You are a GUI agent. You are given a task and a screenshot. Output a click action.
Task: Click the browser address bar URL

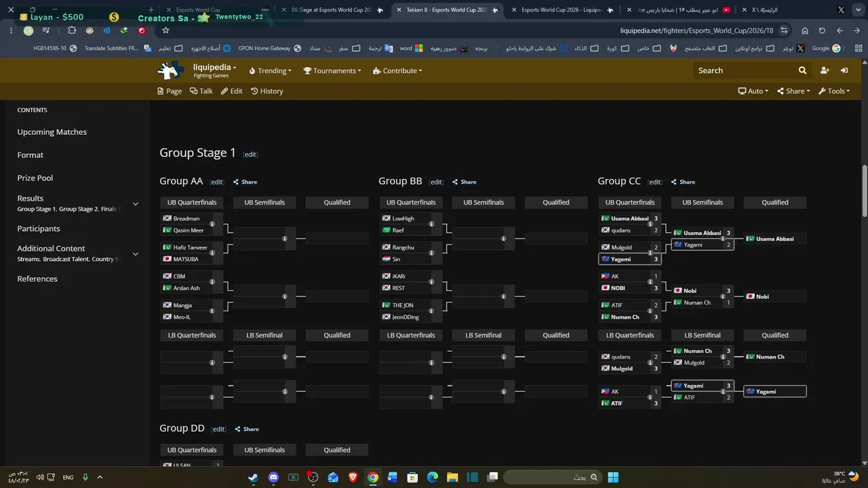(x=696, y=30)
